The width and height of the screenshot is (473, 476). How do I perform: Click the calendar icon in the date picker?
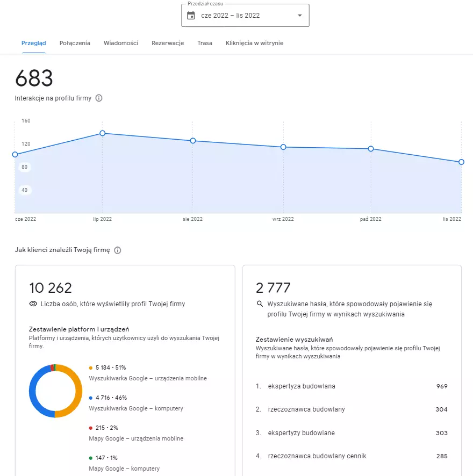tap(190, 15)
